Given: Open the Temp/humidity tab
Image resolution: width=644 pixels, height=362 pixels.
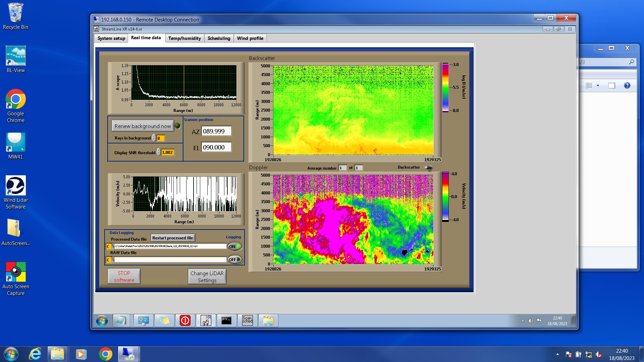Looking at the screenshot, I should (x=184, y=38).
